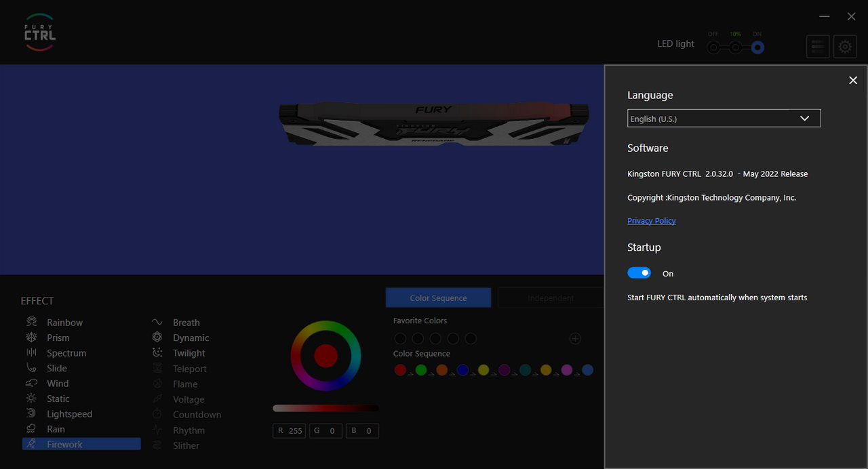Screen dimensions: 868x469
Task: Set LED light to 10%
Action: pyautogui.click(x=735, y=47)
